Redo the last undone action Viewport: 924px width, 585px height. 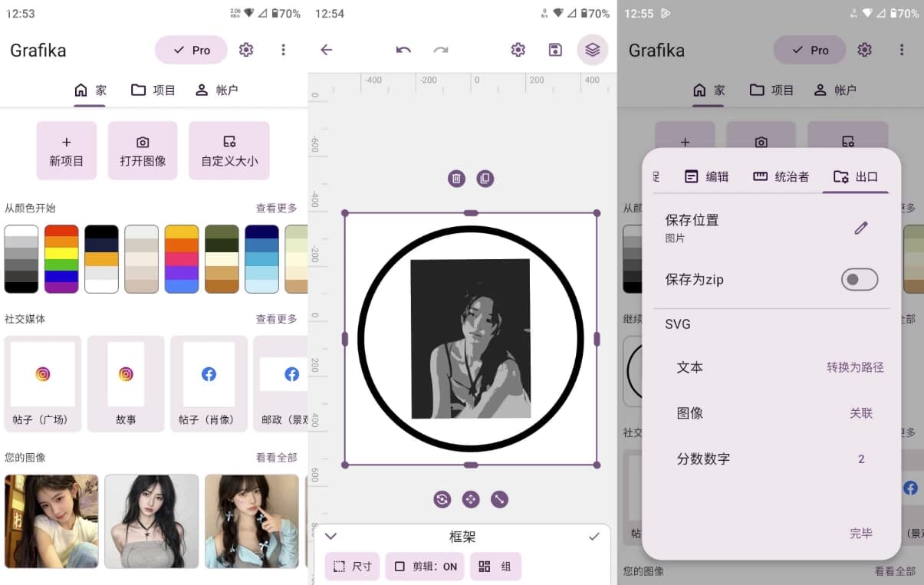tap(440, 49)
